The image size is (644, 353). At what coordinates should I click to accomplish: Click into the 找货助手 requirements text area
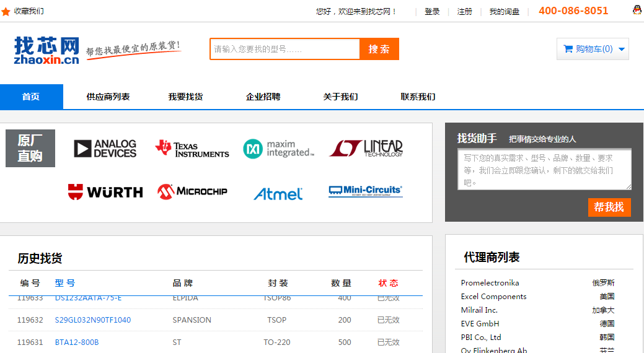[x=544, y=169]
